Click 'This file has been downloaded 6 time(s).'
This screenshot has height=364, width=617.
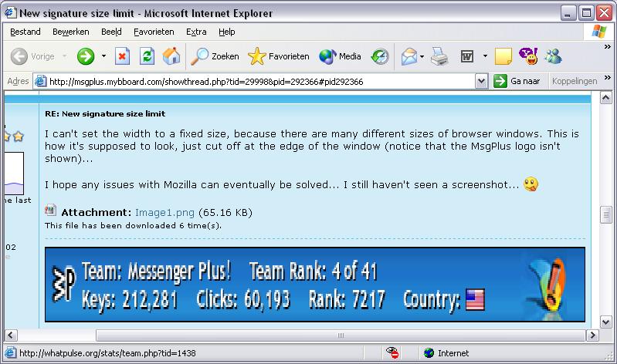[133, 226]
